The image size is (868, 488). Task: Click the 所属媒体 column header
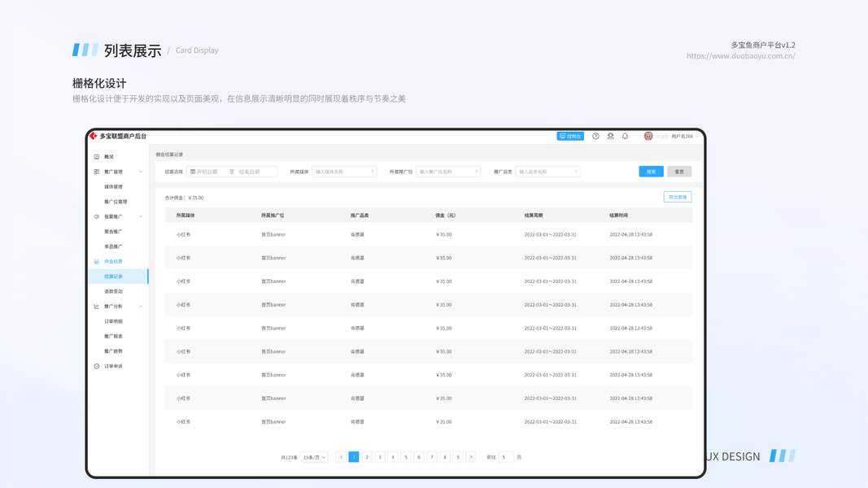(185, 216)
